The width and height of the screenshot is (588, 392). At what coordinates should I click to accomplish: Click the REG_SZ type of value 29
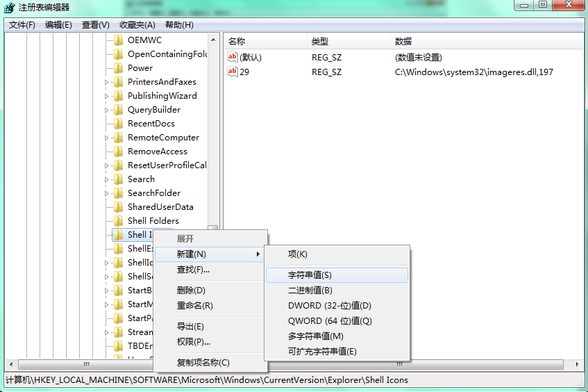pos(326,72)
